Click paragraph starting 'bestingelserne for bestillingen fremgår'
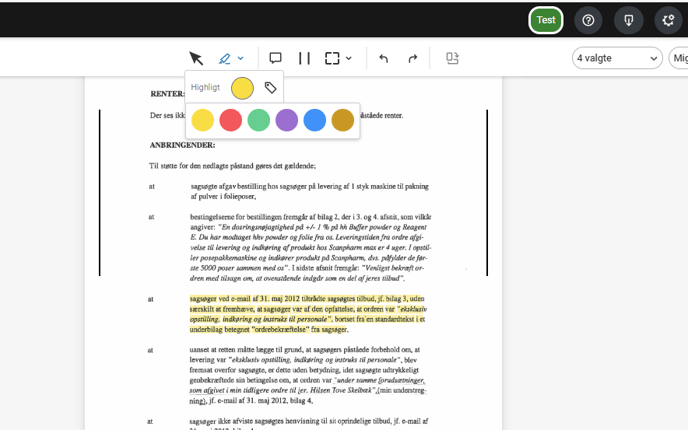The width and height of the screenshot is (688, 430). tap(311, 247)
